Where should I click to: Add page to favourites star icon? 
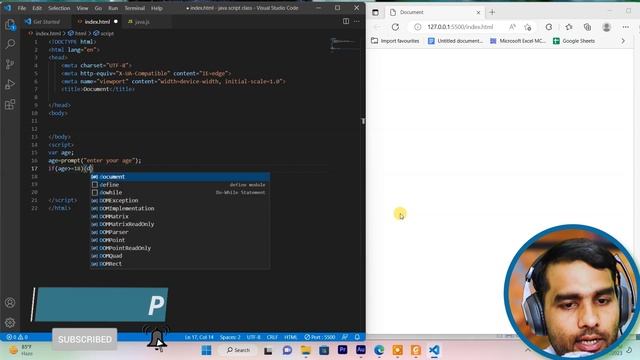tap(528, 27)
